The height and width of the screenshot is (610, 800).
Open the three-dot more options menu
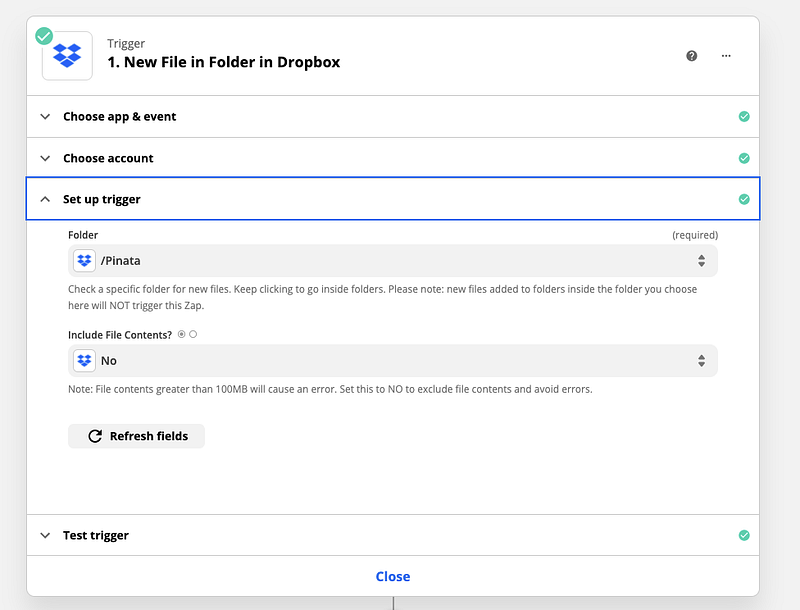point(726,56)
